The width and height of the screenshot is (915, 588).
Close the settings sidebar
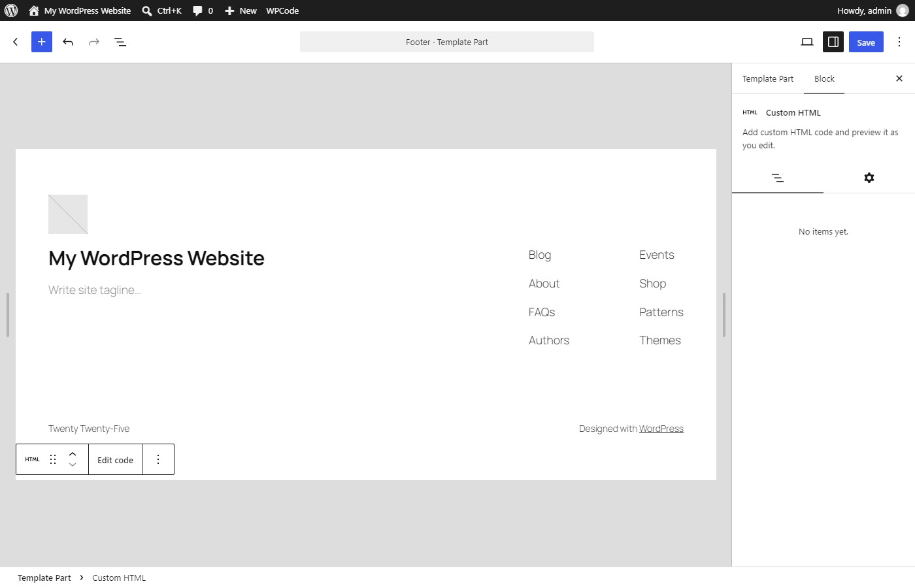(x=899, y=78)
